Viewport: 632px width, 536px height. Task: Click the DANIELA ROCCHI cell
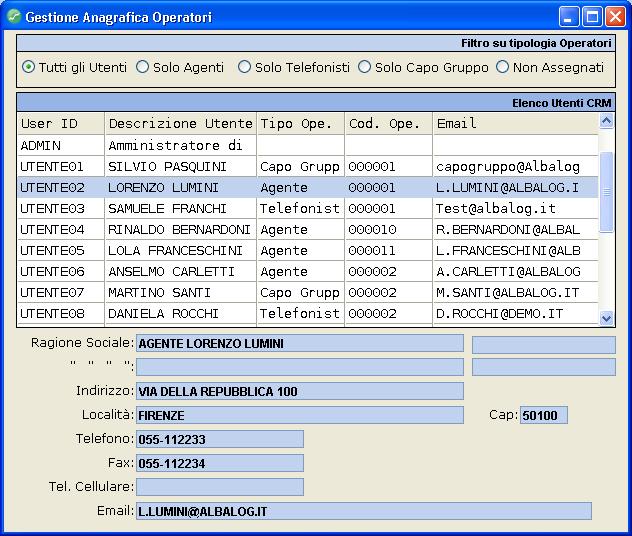coord(181,313)
